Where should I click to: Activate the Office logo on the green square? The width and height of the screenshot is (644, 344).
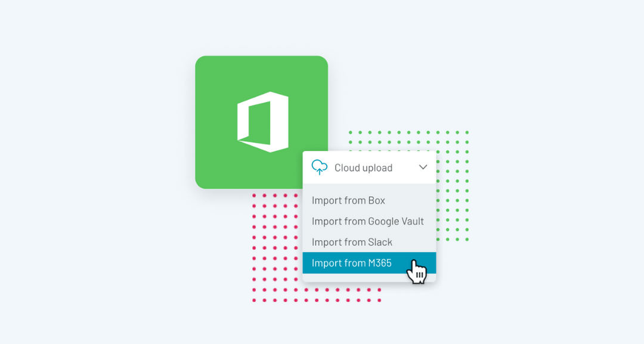[261, 121]
